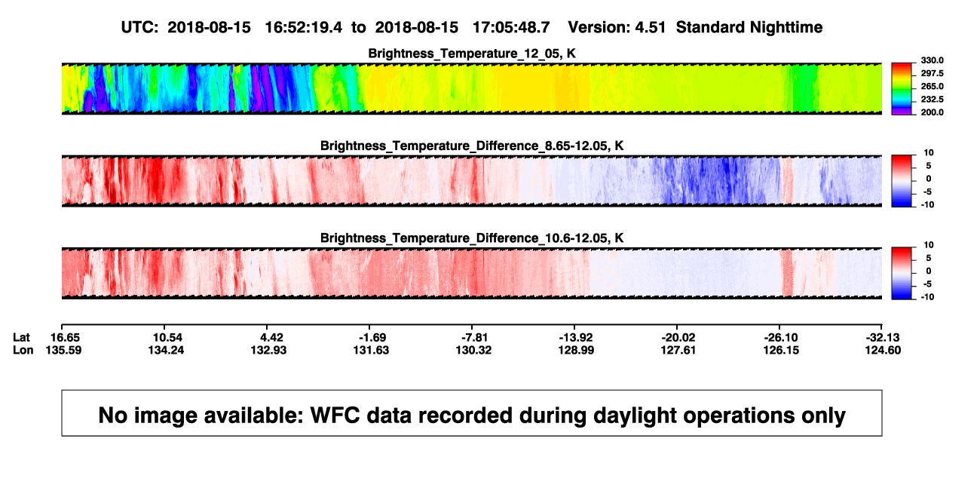Click longitude value 128.99
The image size is (980, 503).
pos(576,350)
